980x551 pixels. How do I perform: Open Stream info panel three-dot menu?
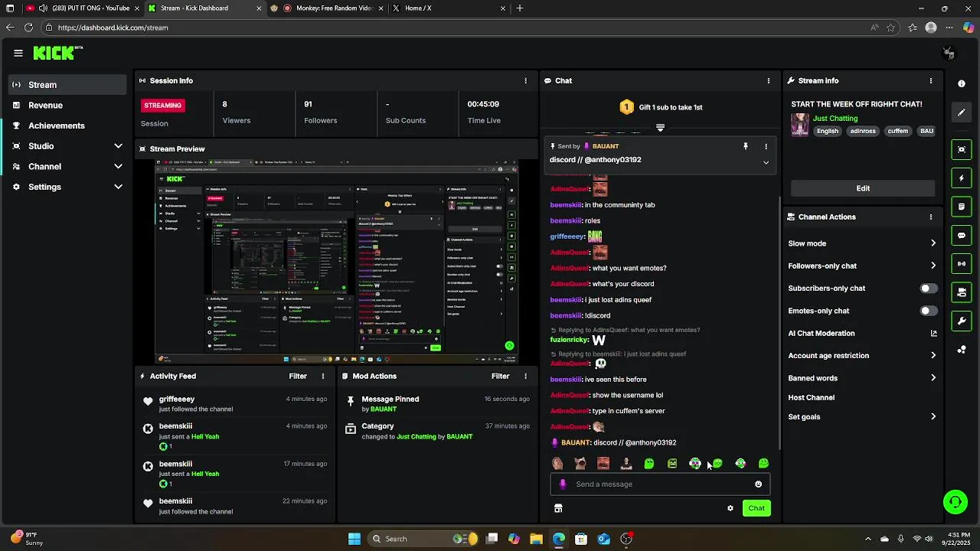click(x=931, y=80)
